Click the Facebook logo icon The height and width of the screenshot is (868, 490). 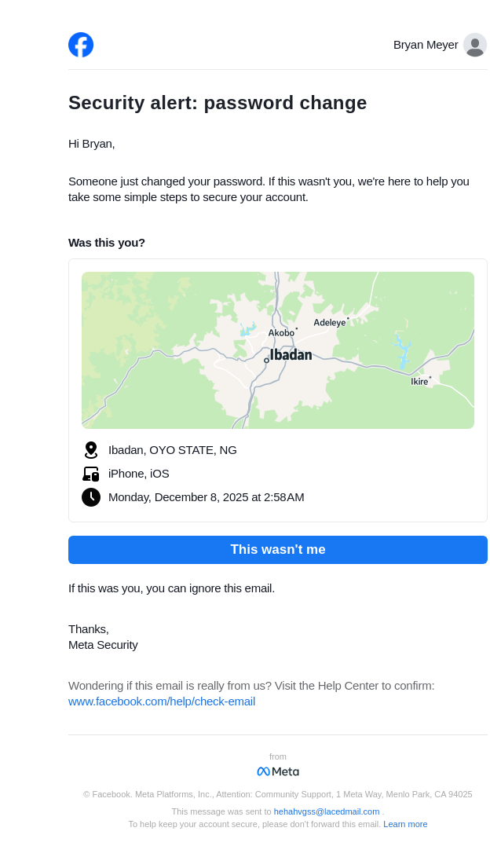point(81,45)
